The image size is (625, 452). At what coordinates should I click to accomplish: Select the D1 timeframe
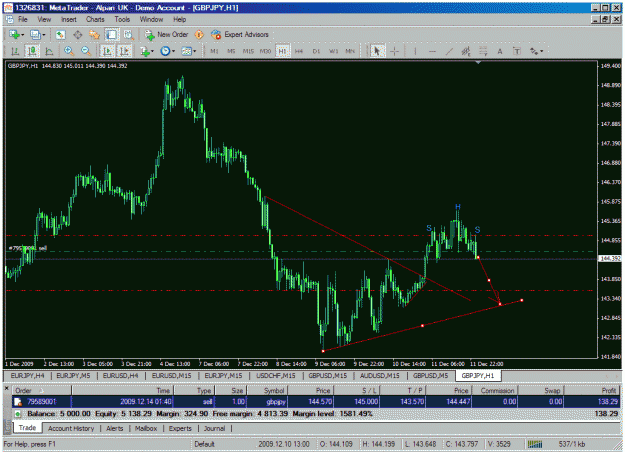316,51
